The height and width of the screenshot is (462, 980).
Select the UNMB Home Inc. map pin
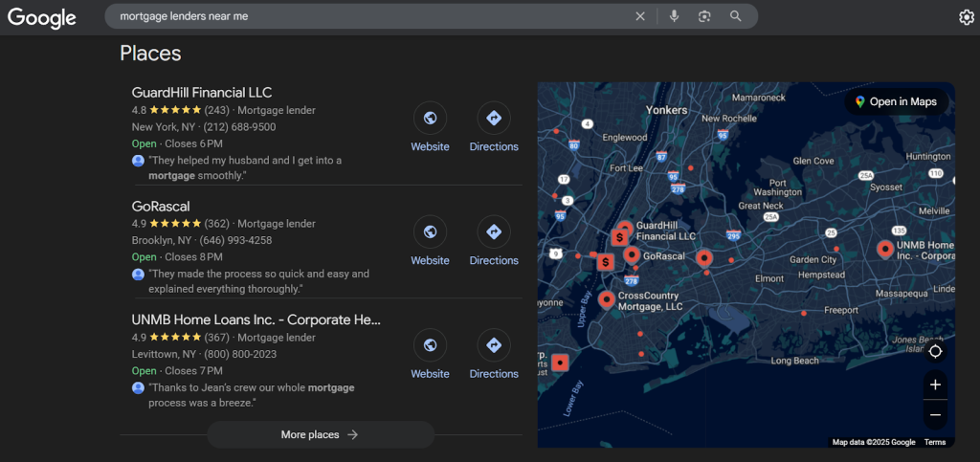[x=885, y=249]
